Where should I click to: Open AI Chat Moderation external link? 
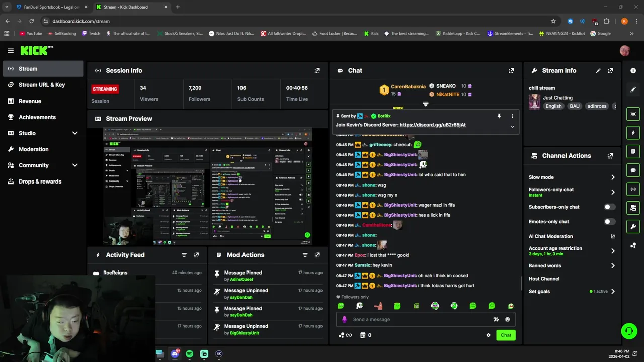[613, 236]
